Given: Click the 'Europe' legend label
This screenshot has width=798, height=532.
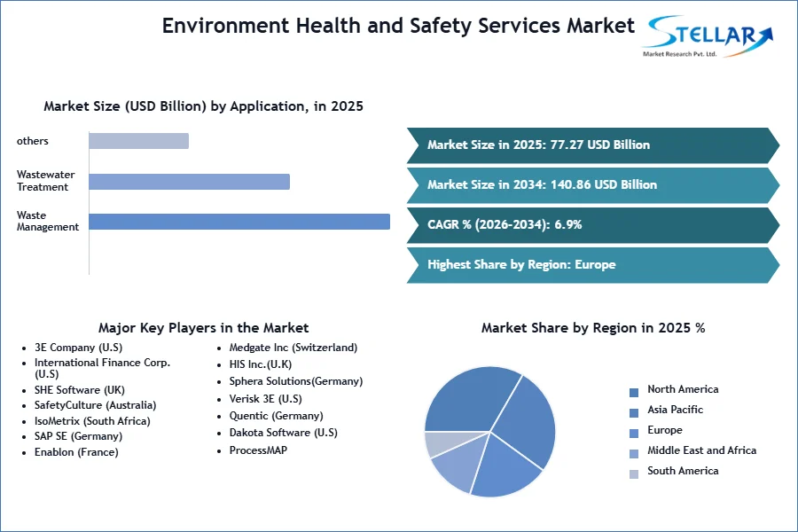Looking at the screenshot, I should [665, 430].
